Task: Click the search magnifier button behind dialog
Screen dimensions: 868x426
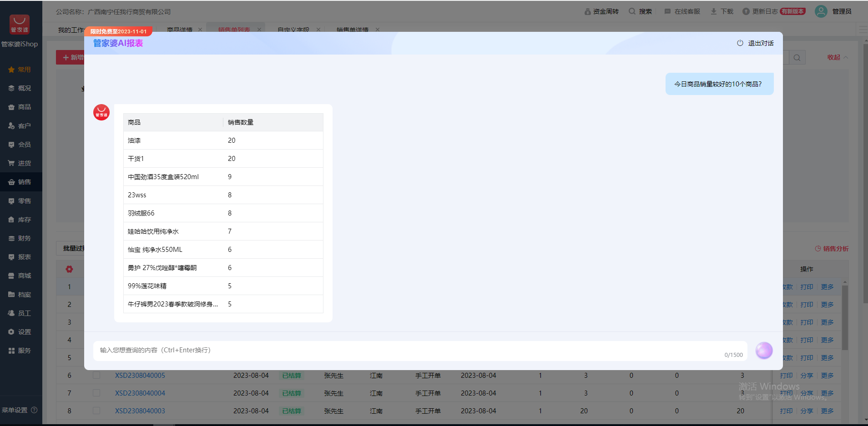Action: (x=797, y=57)
